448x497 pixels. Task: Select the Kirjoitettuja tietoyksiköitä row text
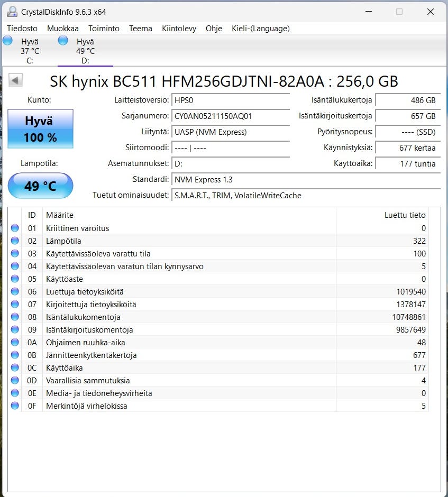(91, 305)
